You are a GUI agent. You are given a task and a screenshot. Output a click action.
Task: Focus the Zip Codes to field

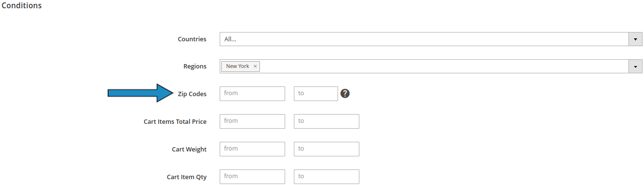(x=316, y=93)
